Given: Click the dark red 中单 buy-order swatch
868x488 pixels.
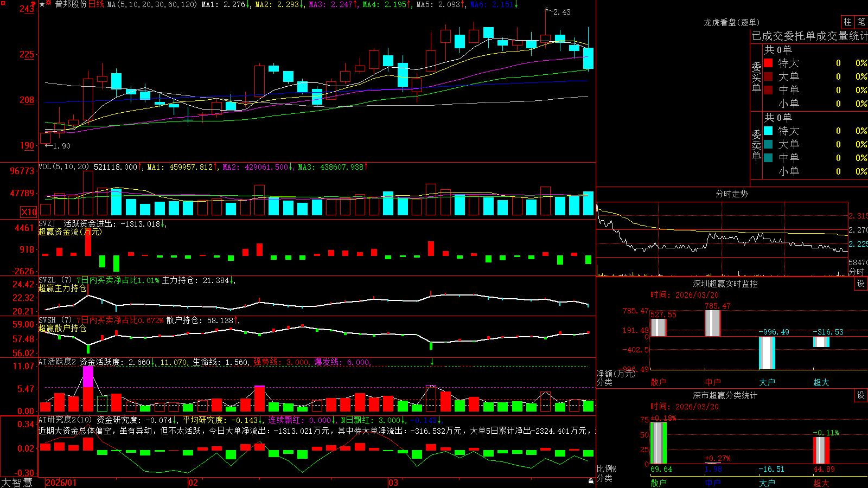Looking at the screenshot, I should point(768,89).
